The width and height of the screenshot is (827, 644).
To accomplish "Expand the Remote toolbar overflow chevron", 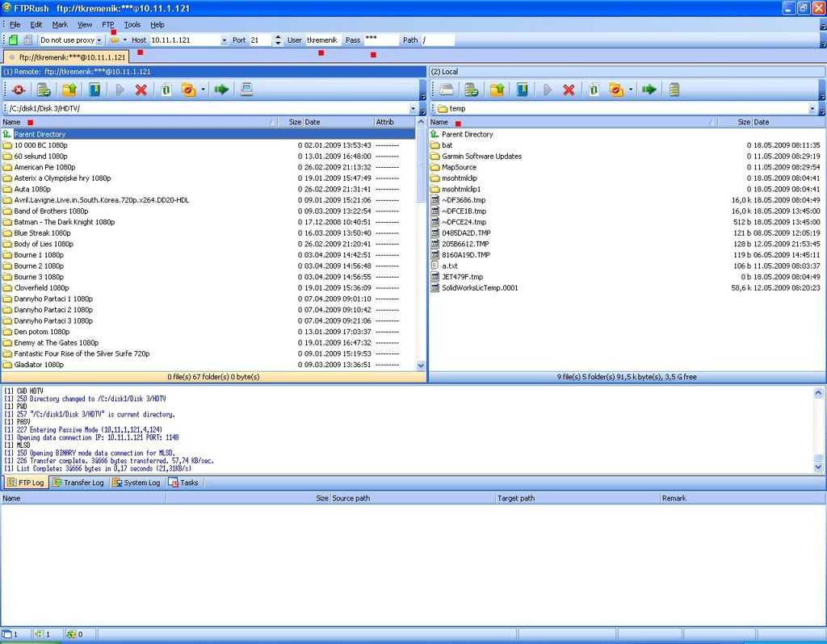I will (x=422, y=97).
